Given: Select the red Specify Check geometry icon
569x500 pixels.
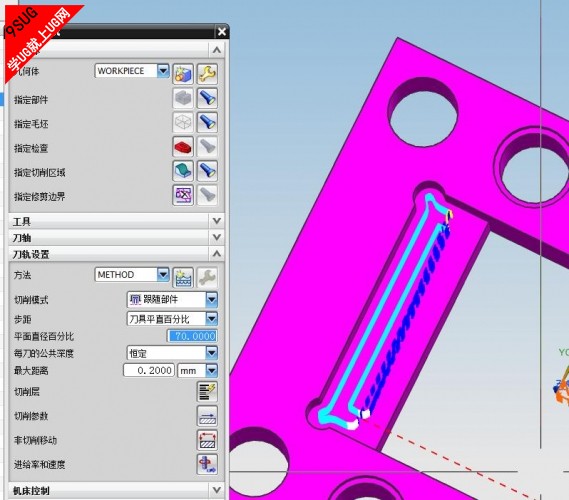Looking at the screenshot, I should click(x=183, y=147).
